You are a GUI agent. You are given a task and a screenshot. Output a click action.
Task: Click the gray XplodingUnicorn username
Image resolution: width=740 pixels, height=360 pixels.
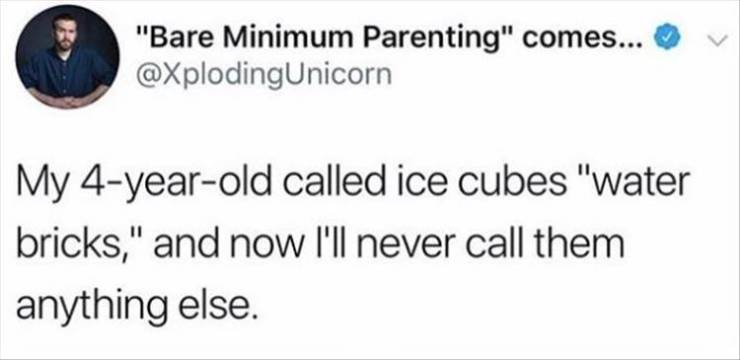(x=263, y=75)
